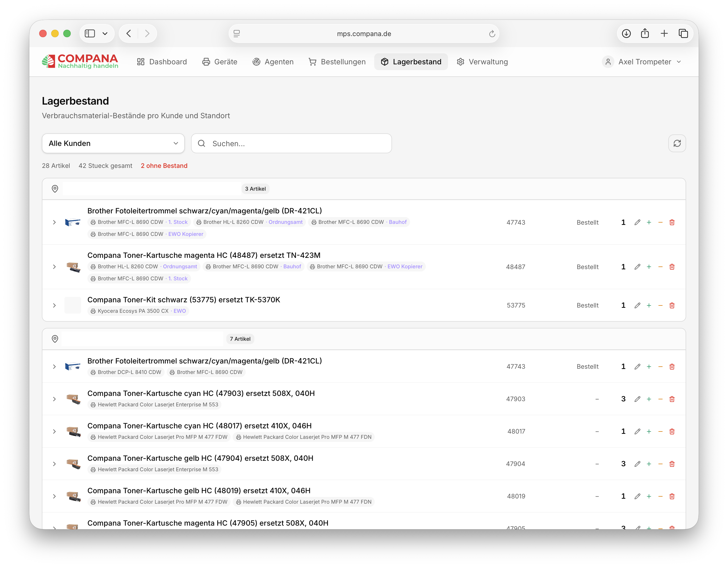The width and height of the screenshot is (728, 568).
Task: Decrease stock of Toner-Kartusche cyan 47903
Action: (x=660, y=399)
